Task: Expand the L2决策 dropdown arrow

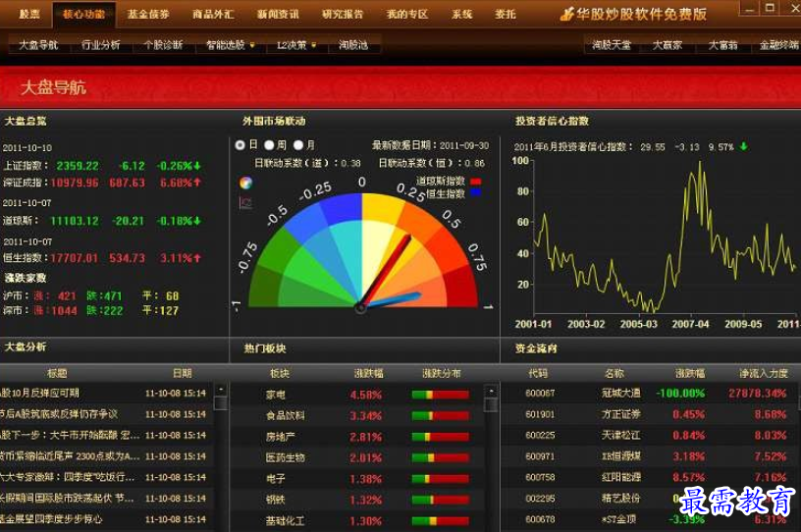Action: tap(314, 45)
